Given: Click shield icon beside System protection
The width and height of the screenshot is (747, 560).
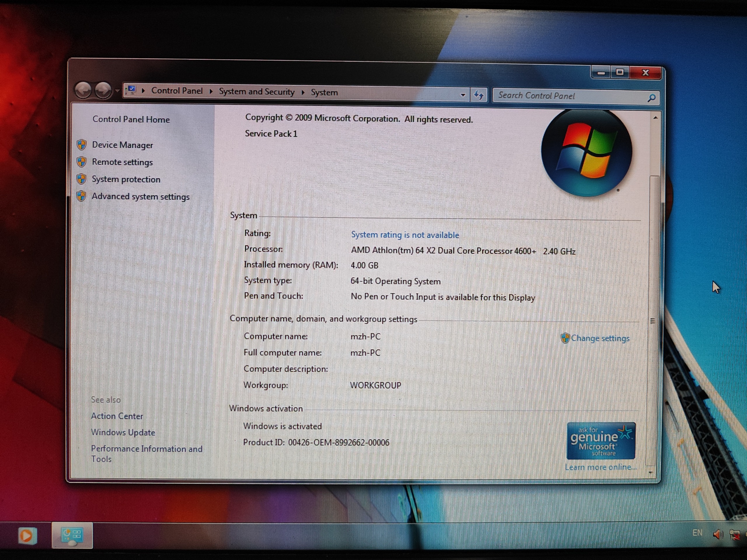Looking at the screenshot, I should [81, 179].
